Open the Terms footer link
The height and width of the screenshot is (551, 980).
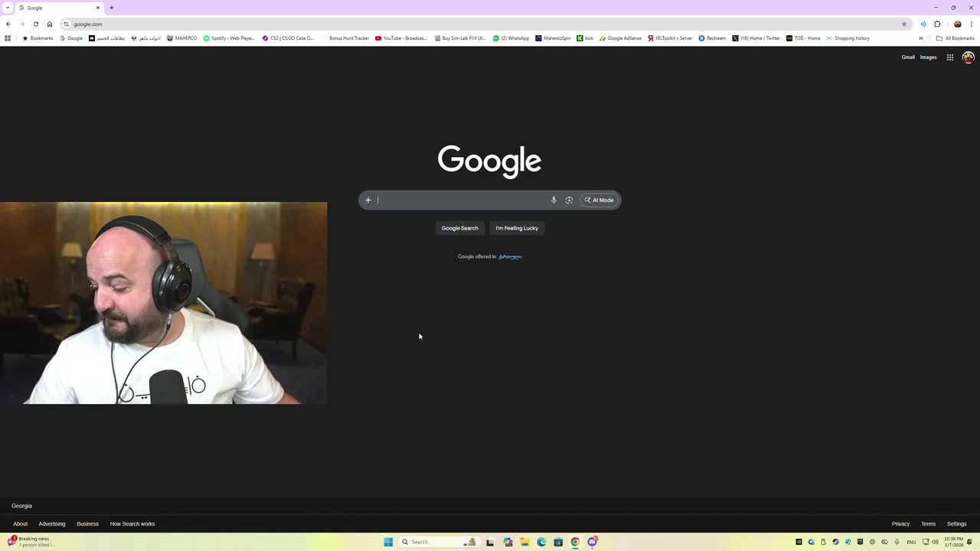(x=929, y=524)
